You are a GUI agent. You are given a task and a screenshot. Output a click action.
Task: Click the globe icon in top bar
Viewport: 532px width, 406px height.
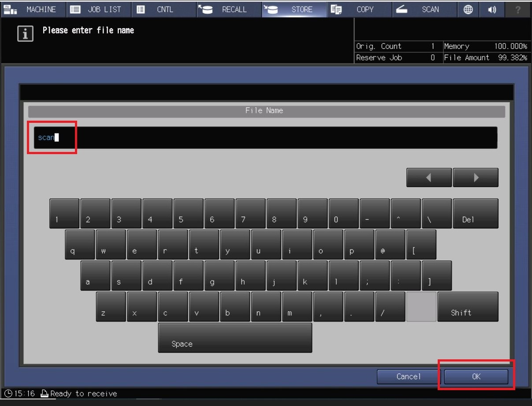click(x=468, y=9)
